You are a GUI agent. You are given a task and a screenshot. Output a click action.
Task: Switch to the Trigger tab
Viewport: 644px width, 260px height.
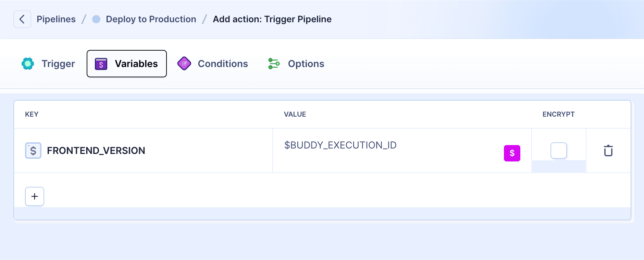[58, 64]
